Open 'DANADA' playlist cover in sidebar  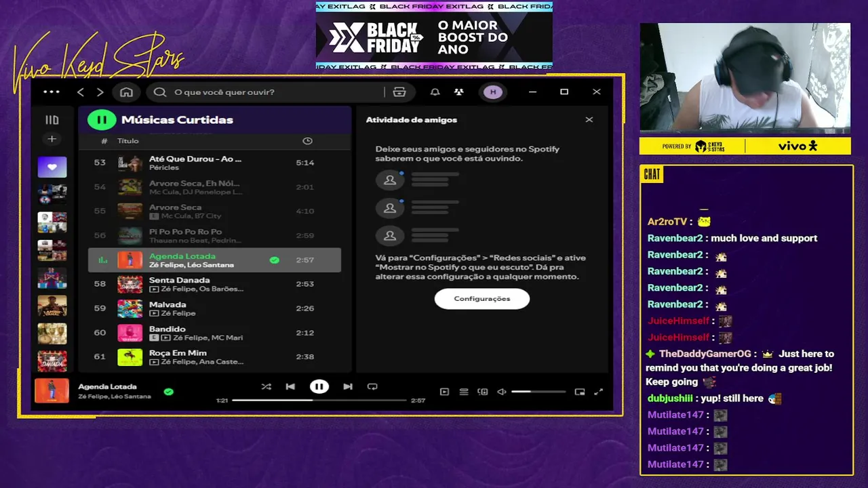[52, 361]
